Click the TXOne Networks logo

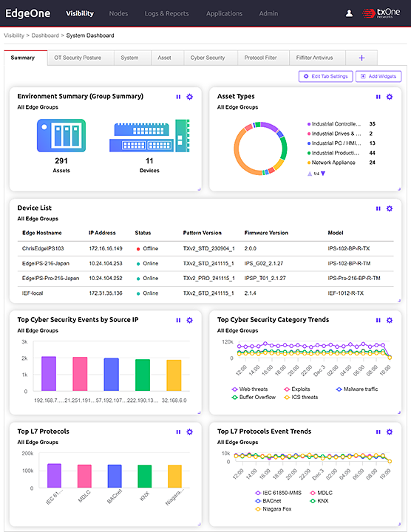[381, 13]
